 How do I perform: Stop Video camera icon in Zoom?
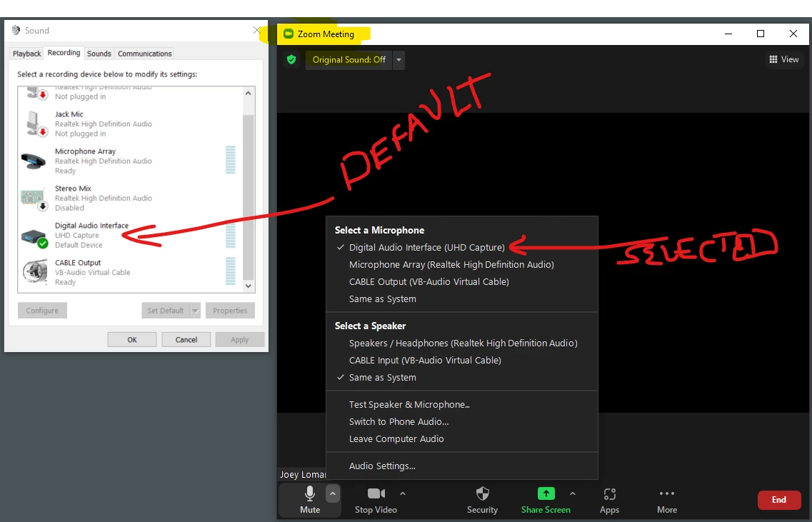[376, 493]
